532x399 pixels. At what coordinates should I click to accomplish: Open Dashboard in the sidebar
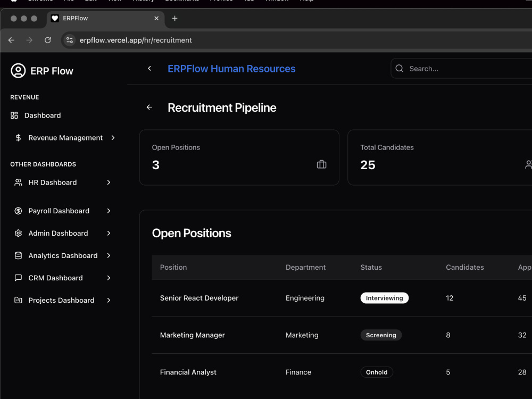pyautogui.click(x=43, y=115)
